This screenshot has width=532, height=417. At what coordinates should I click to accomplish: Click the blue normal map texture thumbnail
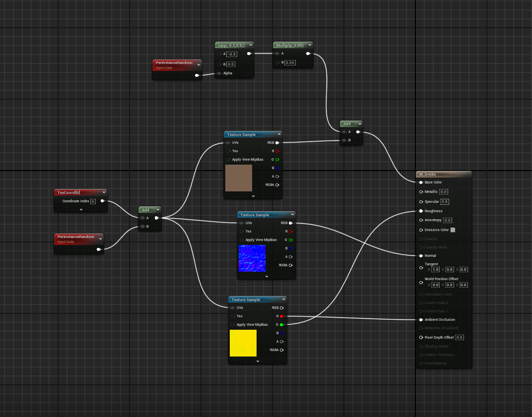(x=252, y=258)
